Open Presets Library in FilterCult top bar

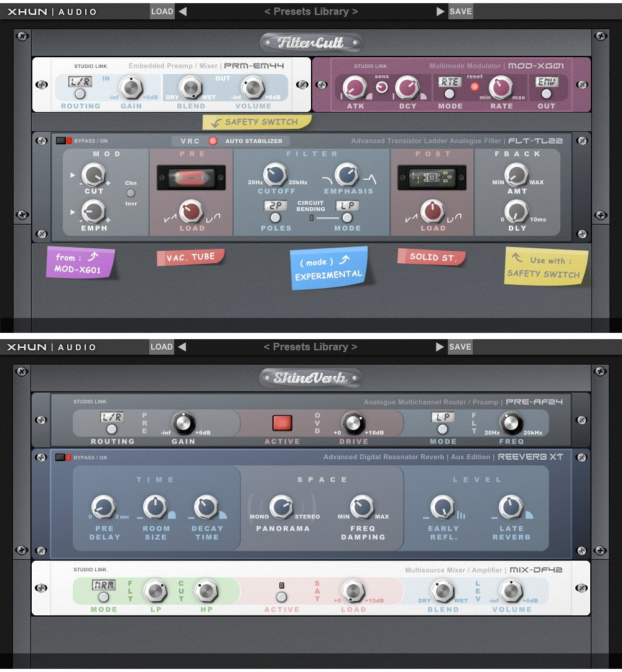coord(311,11)
